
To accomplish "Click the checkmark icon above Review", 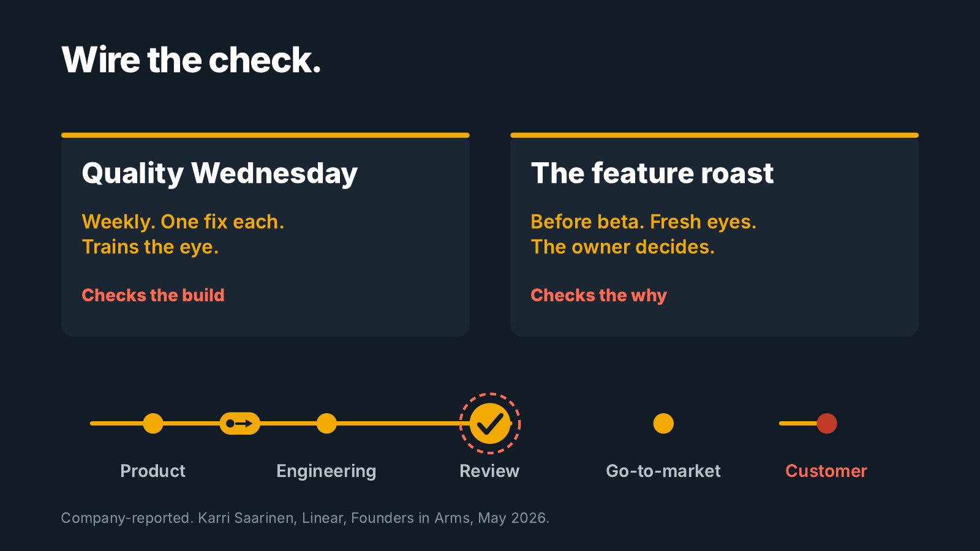I will click(x=490, y=423).
